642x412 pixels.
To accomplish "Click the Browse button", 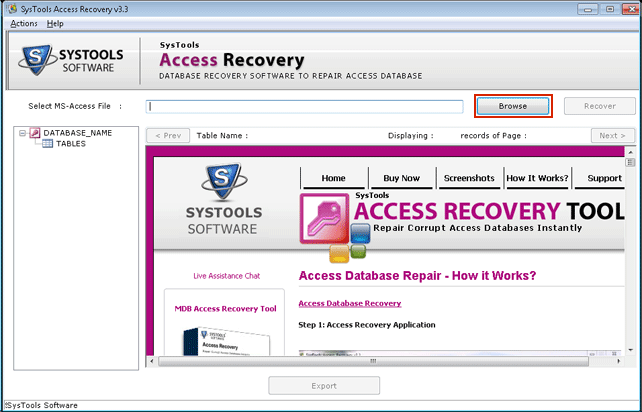I will coord(513,106).
